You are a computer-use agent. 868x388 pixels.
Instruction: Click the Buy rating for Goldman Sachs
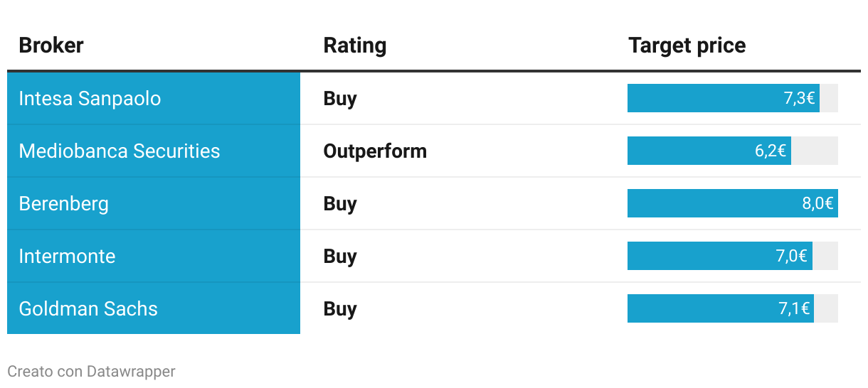pos(340,308)
